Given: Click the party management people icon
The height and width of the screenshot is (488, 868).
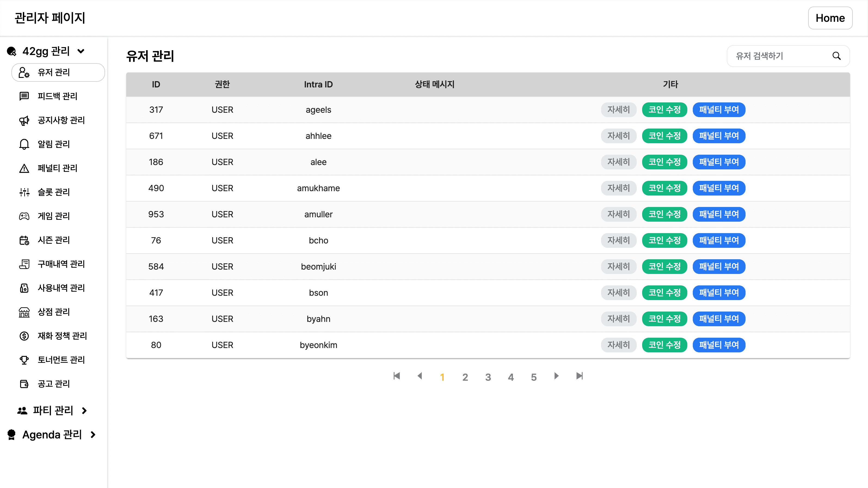Looking at the screenshot, I should 22,410.
